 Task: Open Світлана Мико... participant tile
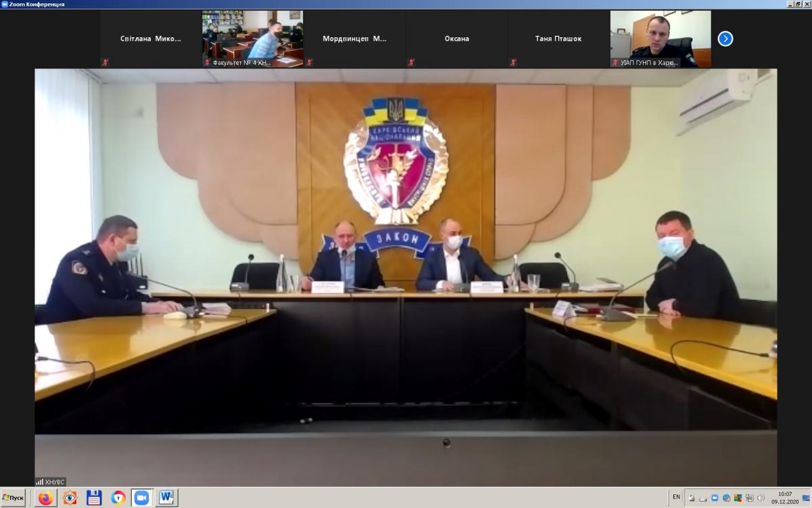pyautogui.click(x=151, y=39)
